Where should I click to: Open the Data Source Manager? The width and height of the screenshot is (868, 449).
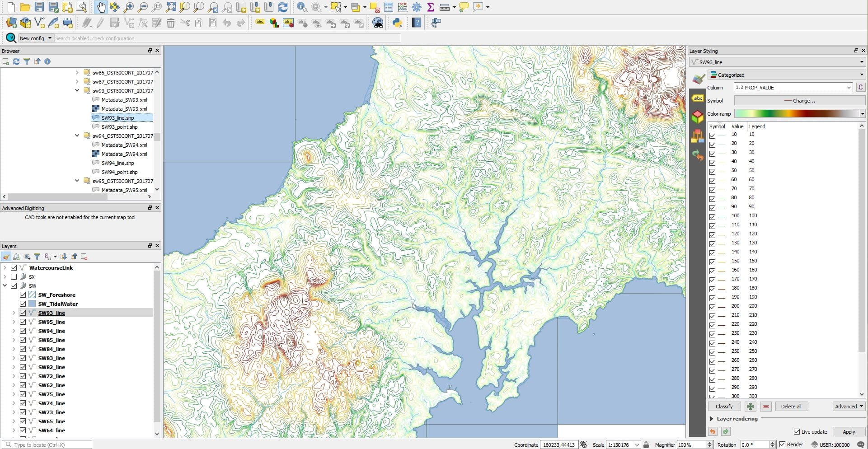11,23
